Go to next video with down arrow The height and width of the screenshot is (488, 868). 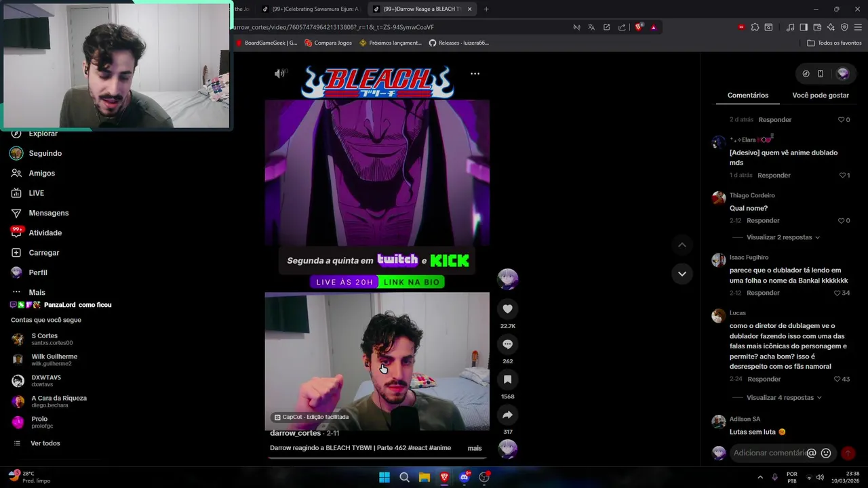click(x=682, y=274)
